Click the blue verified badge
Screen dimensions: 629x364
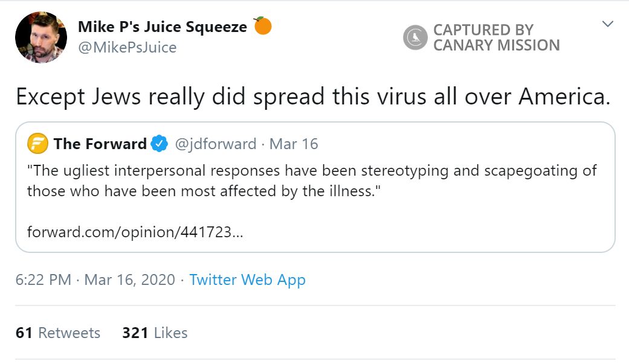tap(160, 144)
